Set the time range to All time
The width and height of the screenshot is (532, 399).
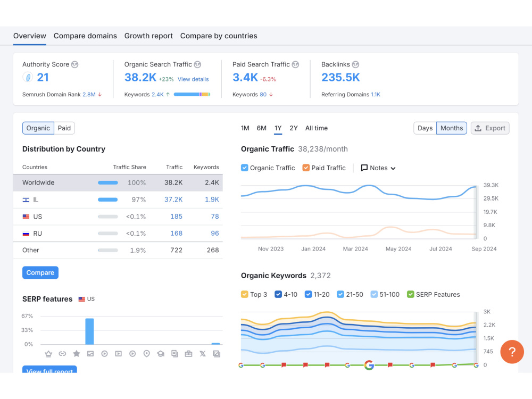(316, 128)
